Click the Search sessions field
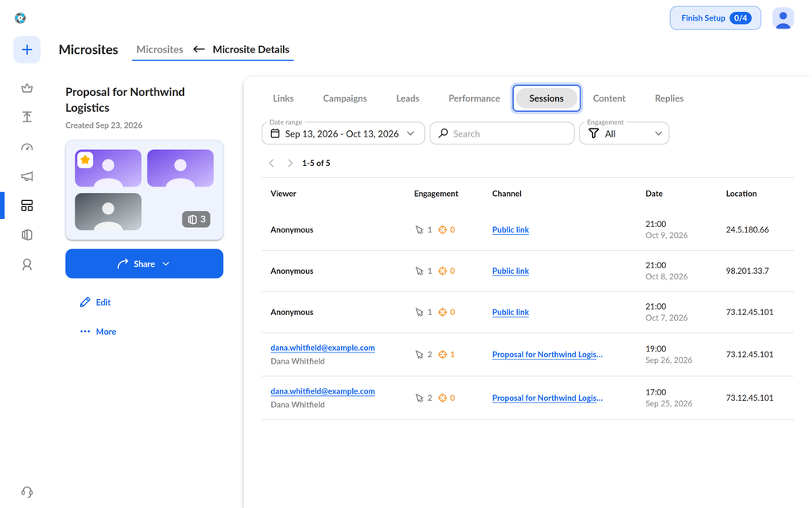Image resolution: width=812 pixels, height=508 pixels. [502, 133]
